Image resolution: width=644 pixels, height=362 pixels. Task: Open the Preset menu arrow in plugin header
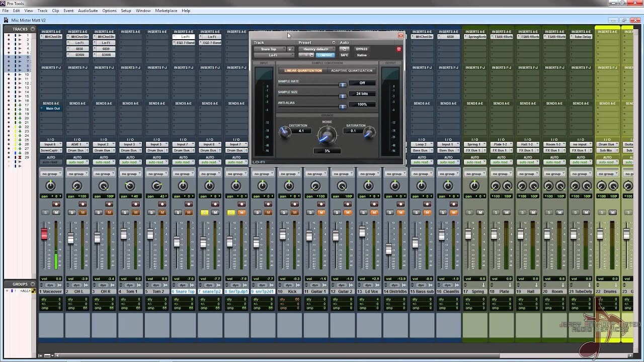coord(333,43)
